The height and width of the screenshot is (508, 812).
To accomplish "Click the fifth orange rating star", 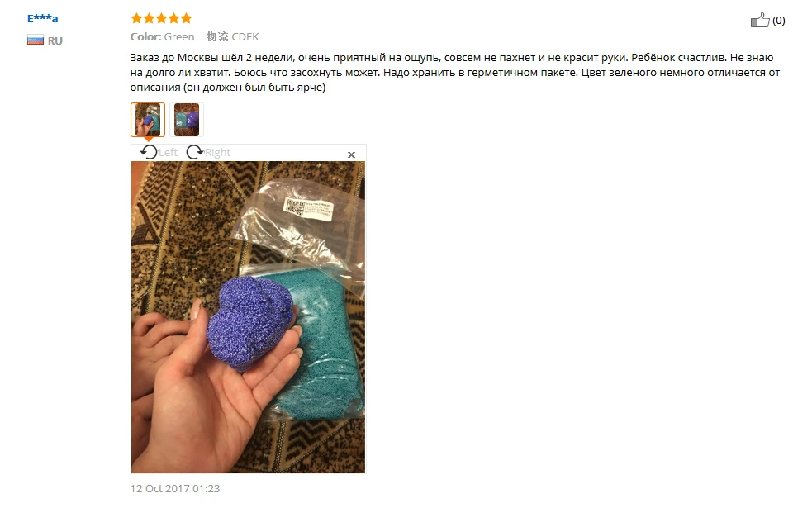I will pos(186,19).
